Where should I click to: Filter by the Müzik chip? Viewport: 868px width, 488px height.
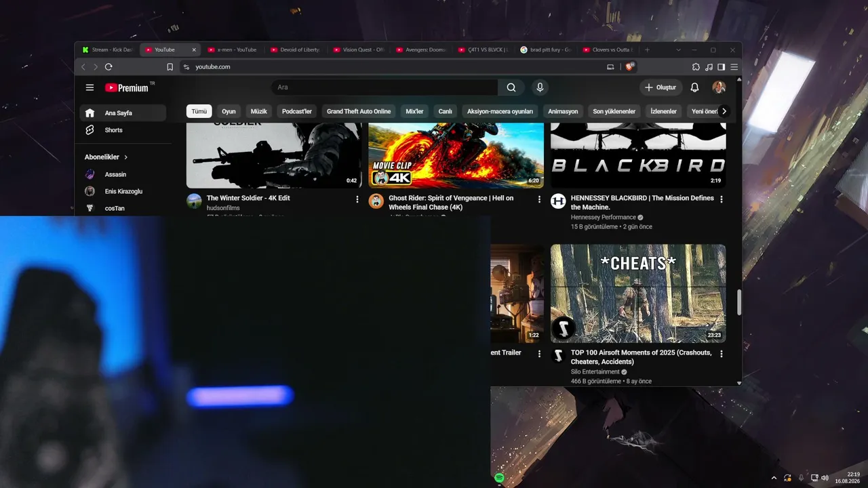tap(259, 111)
